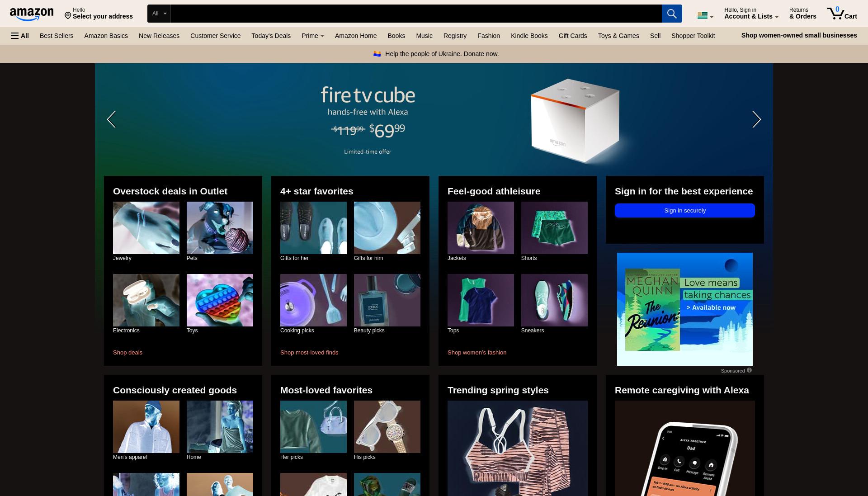868x496 pixels.
Task: Open Music navigation item
Action: (x=424, y=36)
